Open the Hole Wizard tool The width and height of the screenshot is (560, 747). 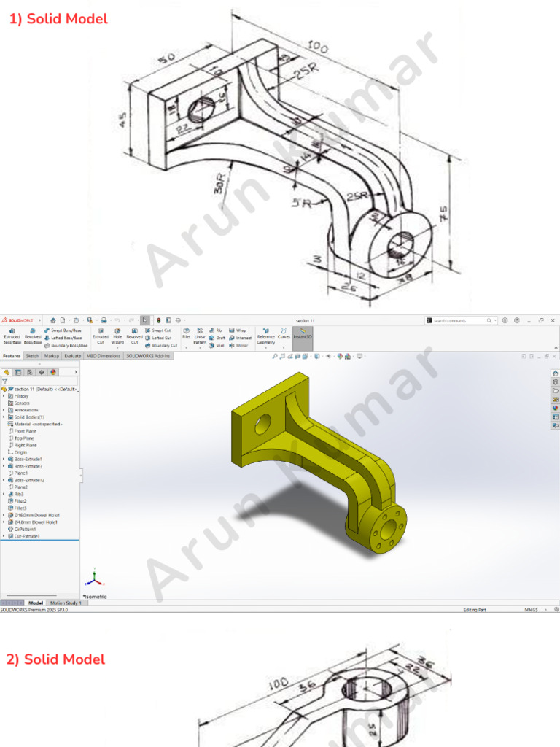(x=117, y=336)
